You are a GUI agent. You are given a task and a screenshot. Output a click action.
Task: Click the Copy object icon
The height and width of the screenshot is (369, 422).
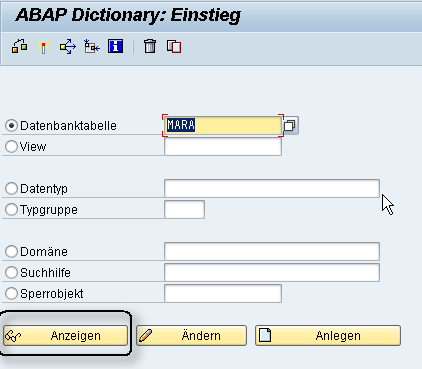174,47
